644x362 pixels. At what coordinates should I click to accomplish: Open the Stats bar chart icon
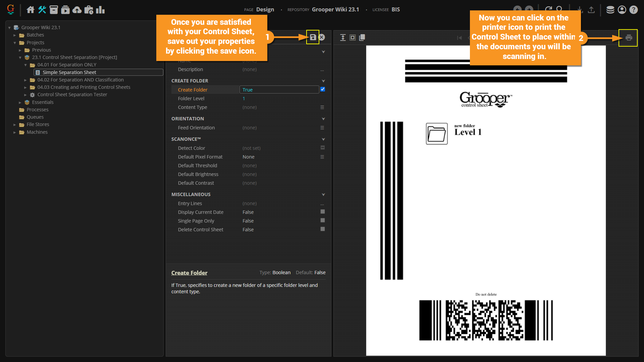pos(100,10)
